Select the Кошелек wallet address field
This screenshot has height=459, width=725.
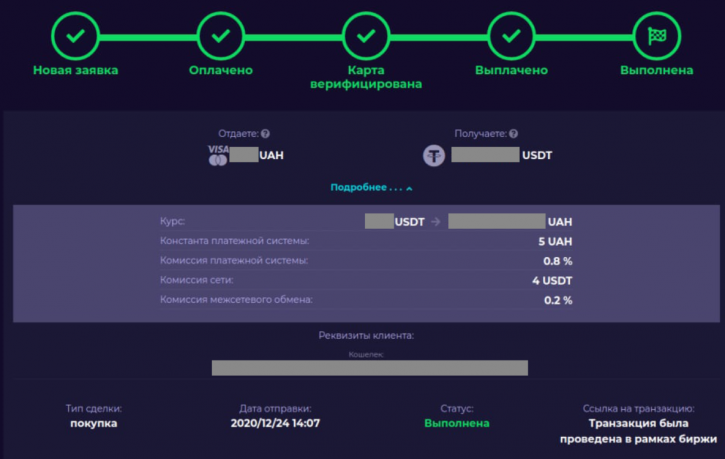(x=369, y=368)
